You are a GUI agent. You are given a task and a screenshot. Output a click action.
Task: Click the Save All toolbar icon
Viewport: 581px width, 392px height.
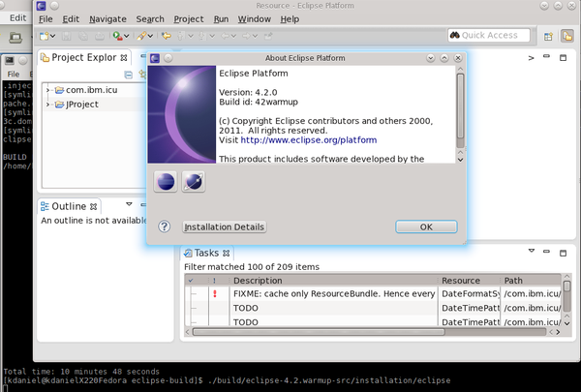pyautogui.click(x=83, y=36)
